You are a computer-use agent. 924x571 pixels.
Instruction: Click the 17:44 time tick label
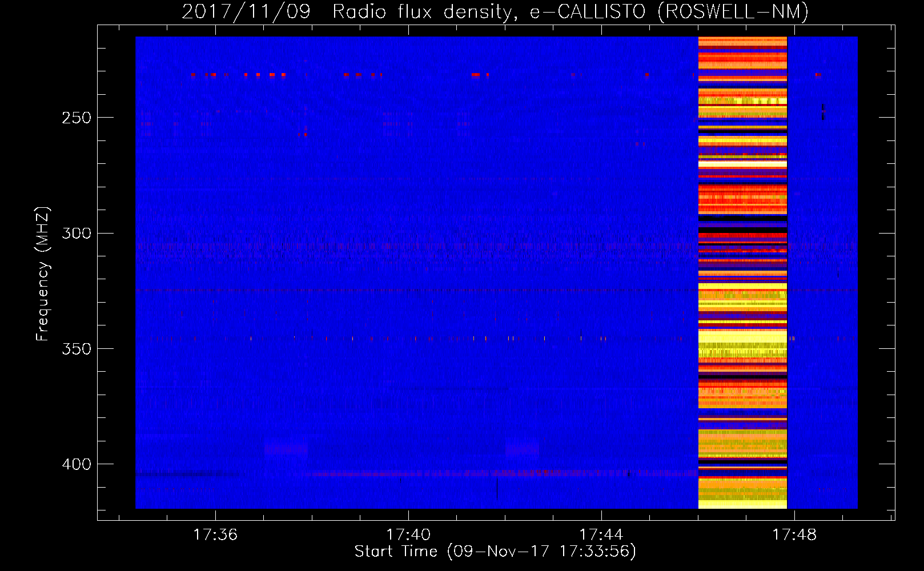pos(601,534)
